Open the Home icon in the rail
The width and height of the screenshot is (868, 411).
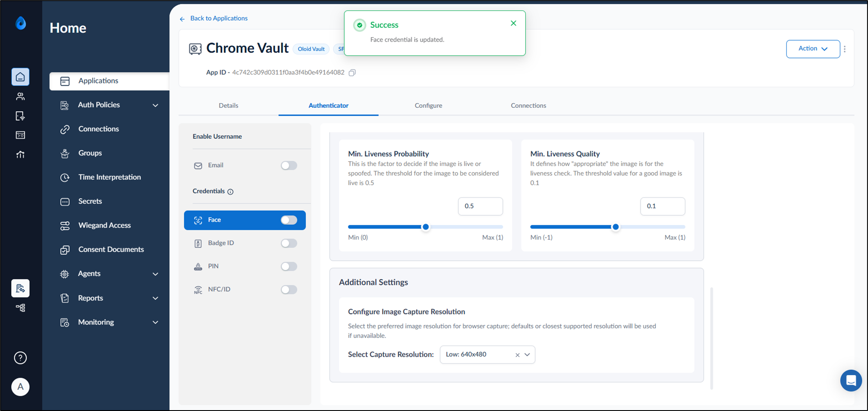click(20, 77)
